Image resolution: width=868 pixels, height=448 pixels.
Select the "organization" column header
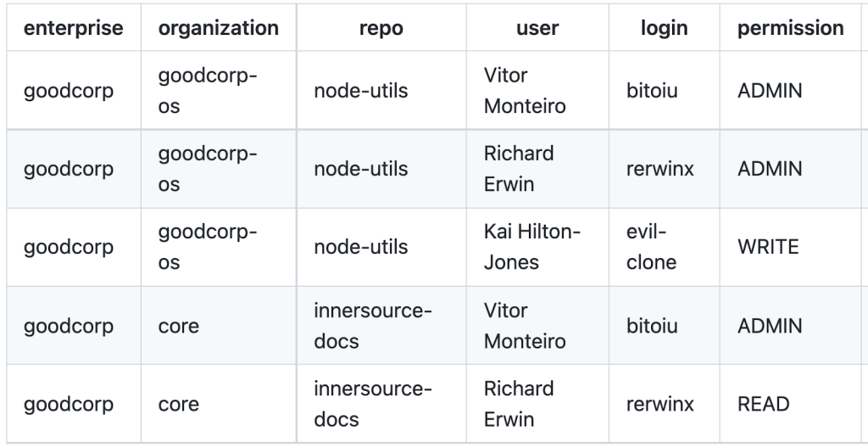click(x=218, y=28)
